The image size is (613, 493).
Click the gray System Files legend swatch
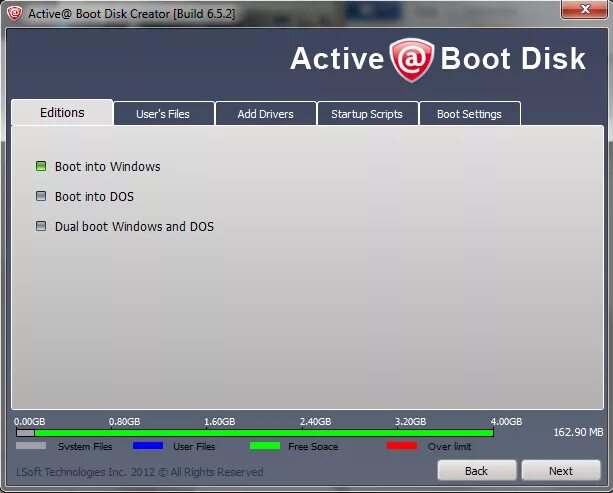[x=31, y=446]
